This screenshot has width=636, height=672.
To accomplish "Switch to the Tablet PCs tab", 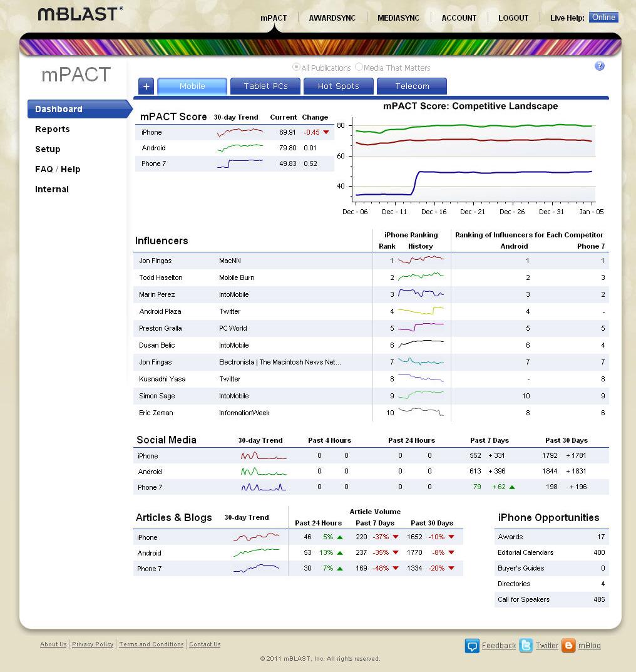I will coord(265,86).
